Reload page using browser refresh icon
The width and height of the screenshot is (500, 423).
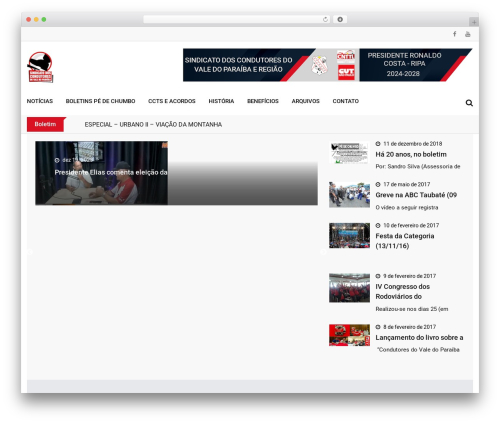[325, 19]
